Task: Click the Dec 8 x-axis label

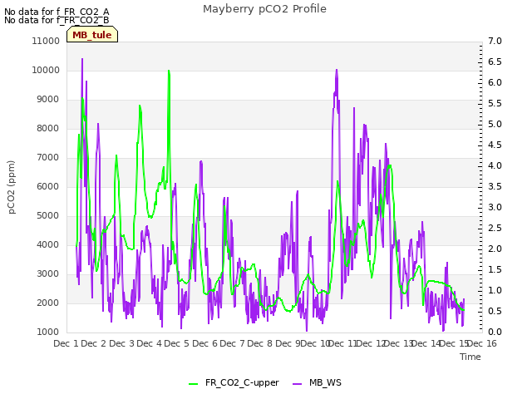Action: click(259, 343)
